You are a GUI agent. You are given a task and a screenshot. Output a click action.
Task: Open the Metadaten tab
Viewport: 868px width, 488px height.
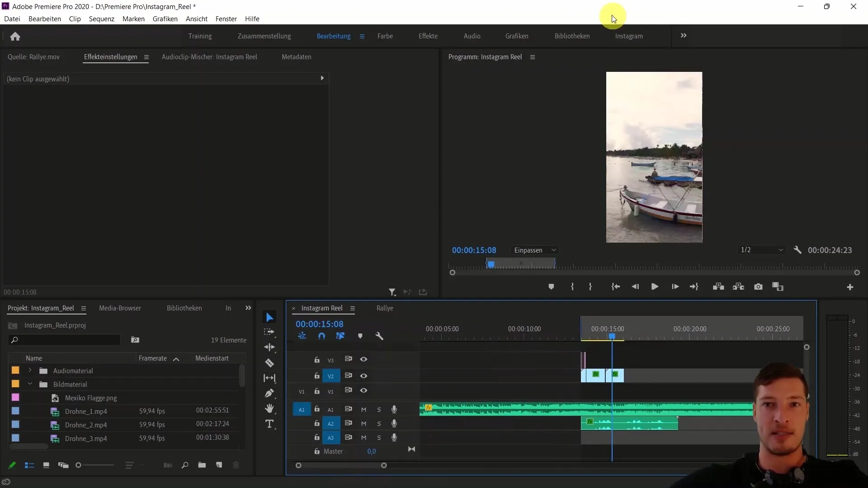point(297,57)
